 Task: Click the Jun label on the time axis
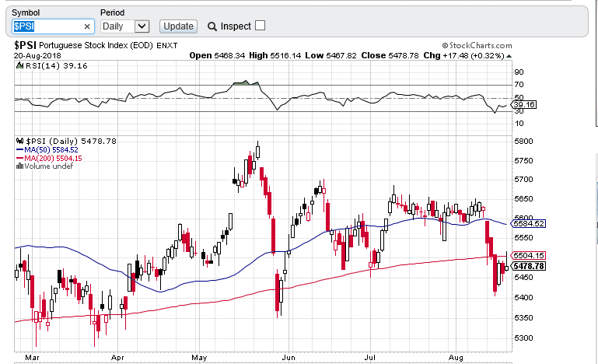(288, 359)
